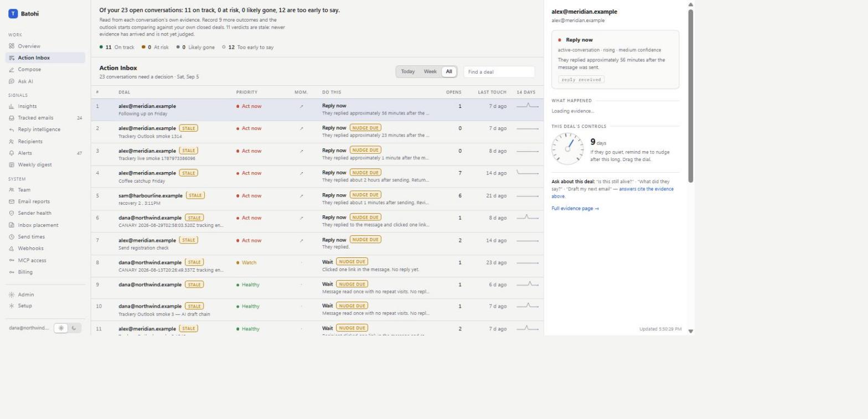Image resolution: width=868 pixels, height=419 pixels.
Task: Sort by DEAL column header
Action: tap(124, 92)
